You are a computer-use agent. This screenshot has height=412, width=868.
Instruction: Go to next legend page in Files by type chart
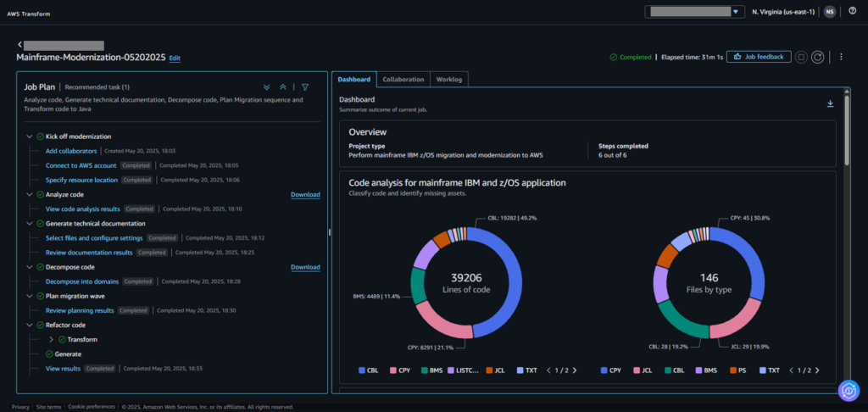[x=817, y=370]
